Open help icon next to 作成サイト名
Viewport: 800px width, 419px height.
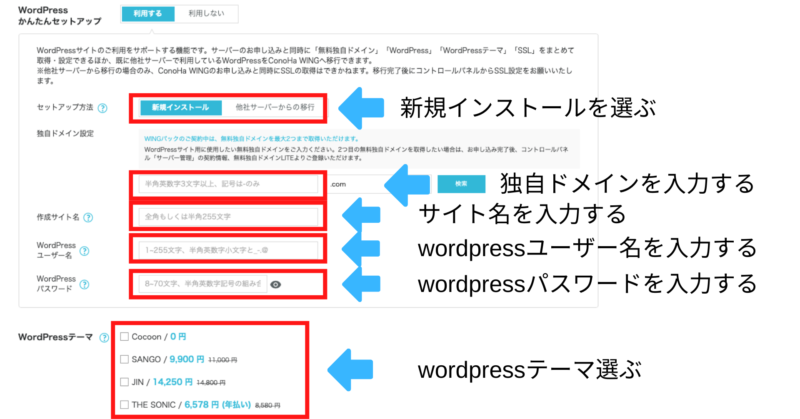tap(88, 217)
